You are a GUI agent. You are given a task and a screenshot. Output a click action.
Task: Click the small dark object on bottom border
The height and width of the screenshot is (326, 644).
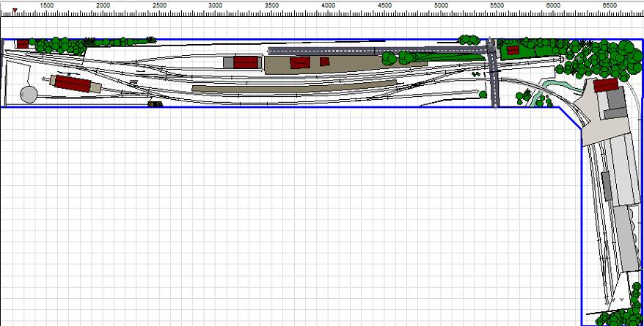(155, 104)
